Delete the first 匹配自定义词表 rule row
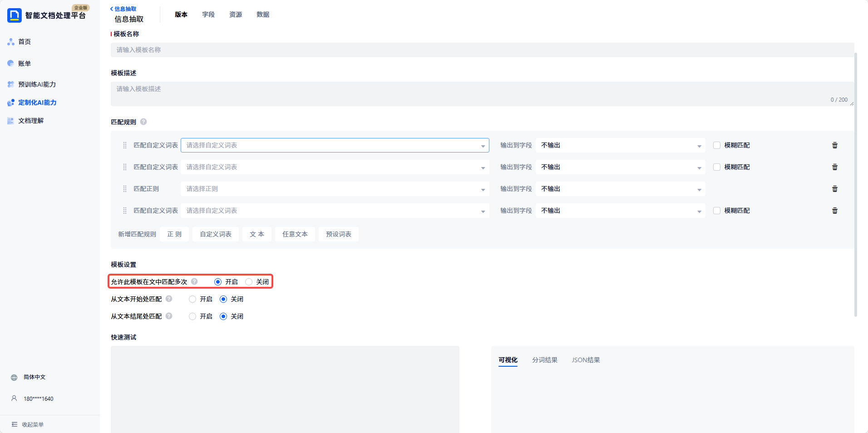 pyautogui.click(x=834, y=145)
